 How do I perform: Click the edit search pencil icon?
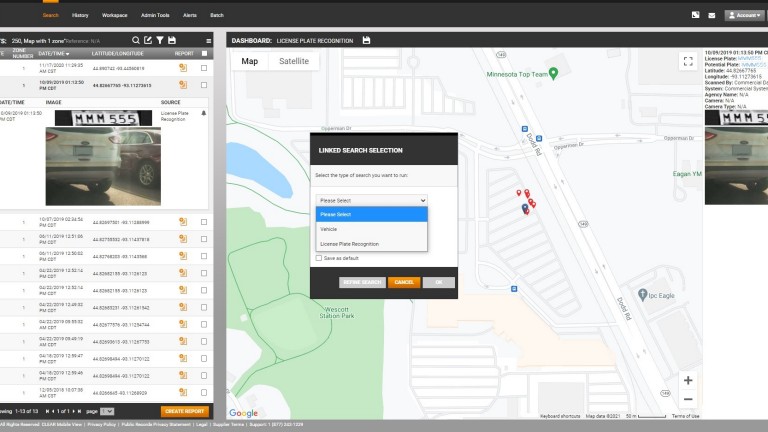[x=147, y=40]
